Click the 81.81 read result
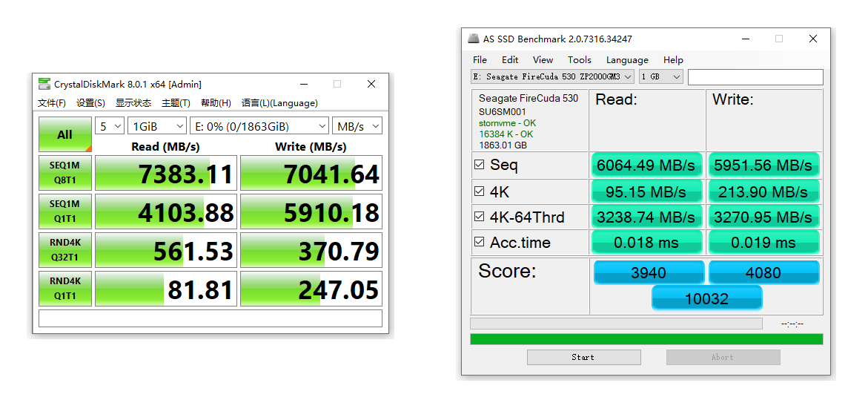The height and width of the screenshot is (400, 868). (x=166, y=288)
